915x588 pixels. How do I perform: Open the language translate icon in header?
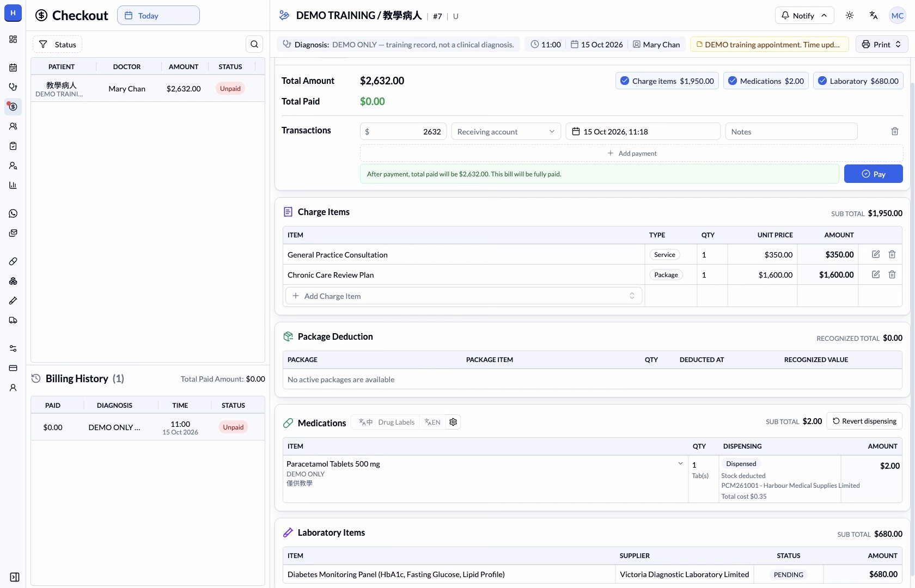(x=874, y=15)
